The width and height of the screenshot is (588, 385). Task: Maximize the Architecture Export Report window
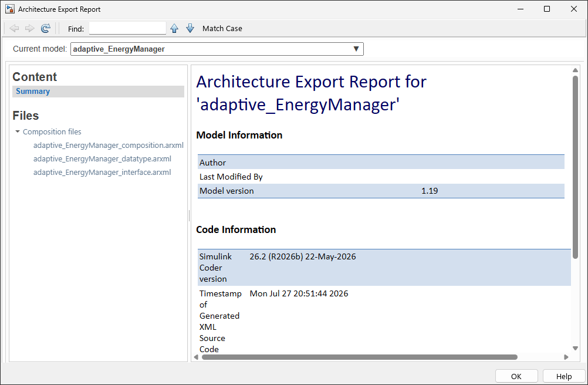coord(547,9)
